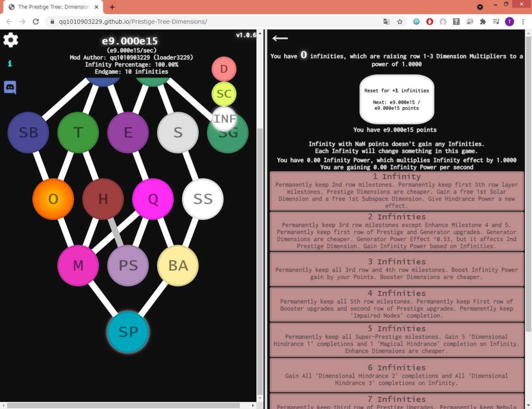This screenshot has width=532, height=409.
Task: Select the yellow BA node
Action: tap(177, 265)
